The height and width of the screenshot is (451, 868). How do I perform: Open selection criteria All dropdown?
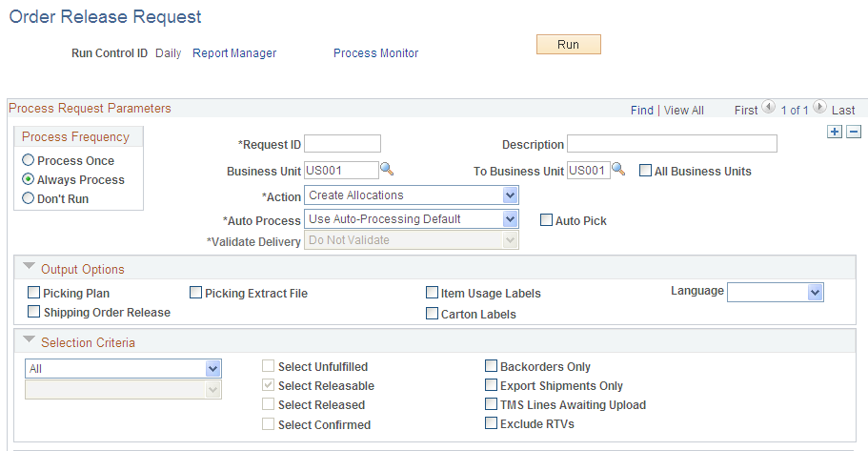click(x=123, y=368)
